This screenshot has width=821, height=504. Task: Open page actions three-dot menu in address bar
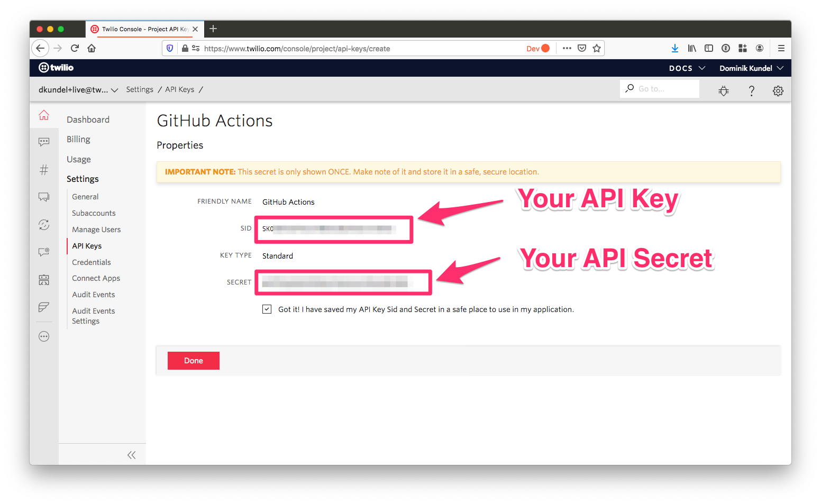point(567,48)
